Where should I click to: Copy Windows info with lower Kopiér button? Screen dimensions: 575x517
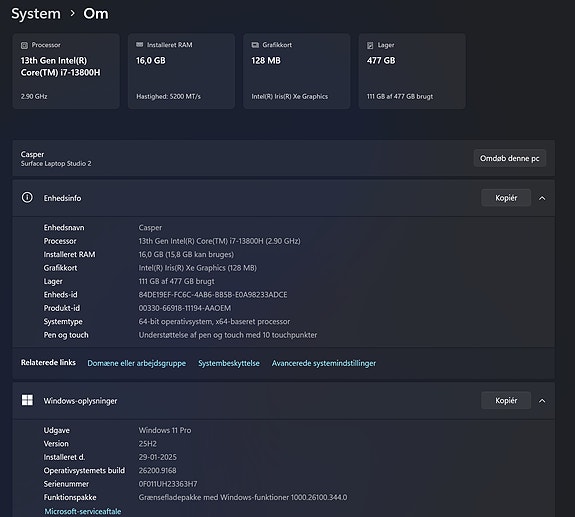pos(506,400)
